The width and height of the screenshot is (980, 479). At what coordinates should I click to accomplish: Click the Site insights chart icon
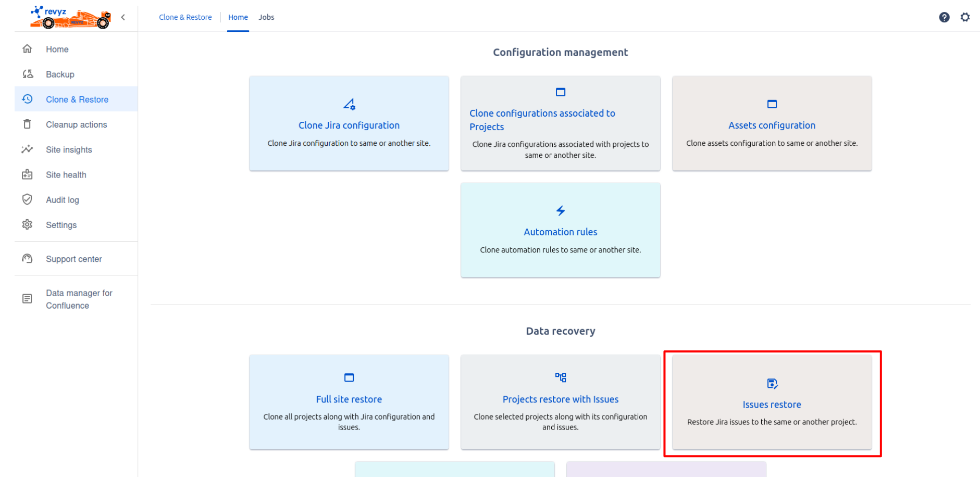pyautogui.click(x=28, y=149)
